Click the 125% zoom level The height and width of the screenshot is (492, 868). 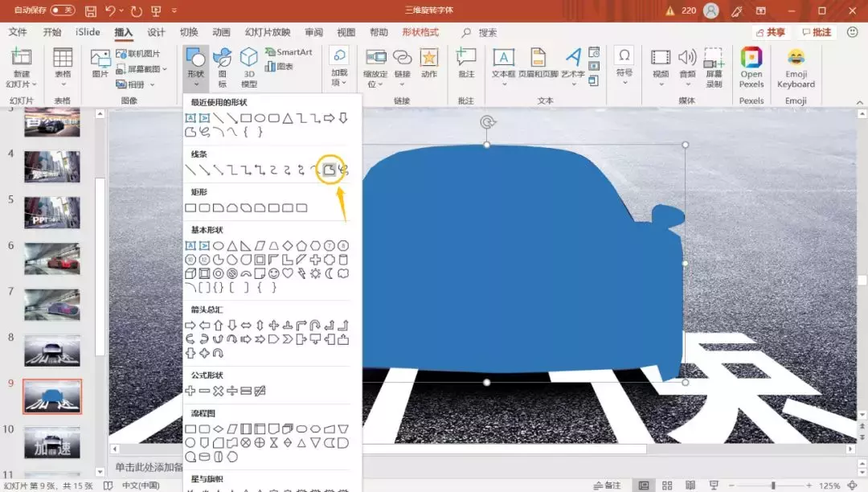coord(829,486)
